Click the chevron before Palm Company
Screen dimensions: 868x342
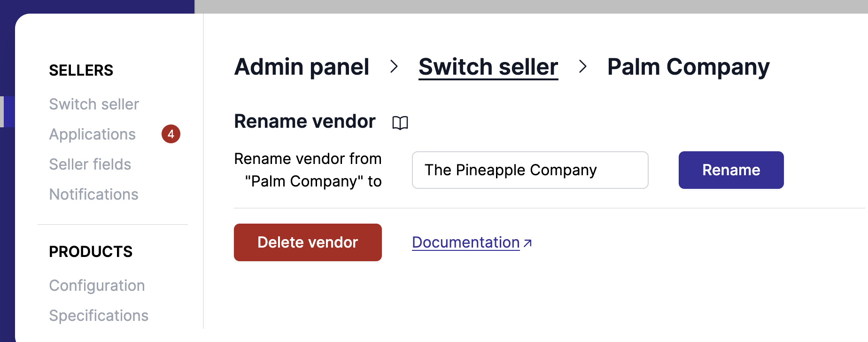[x=583, y=67]
